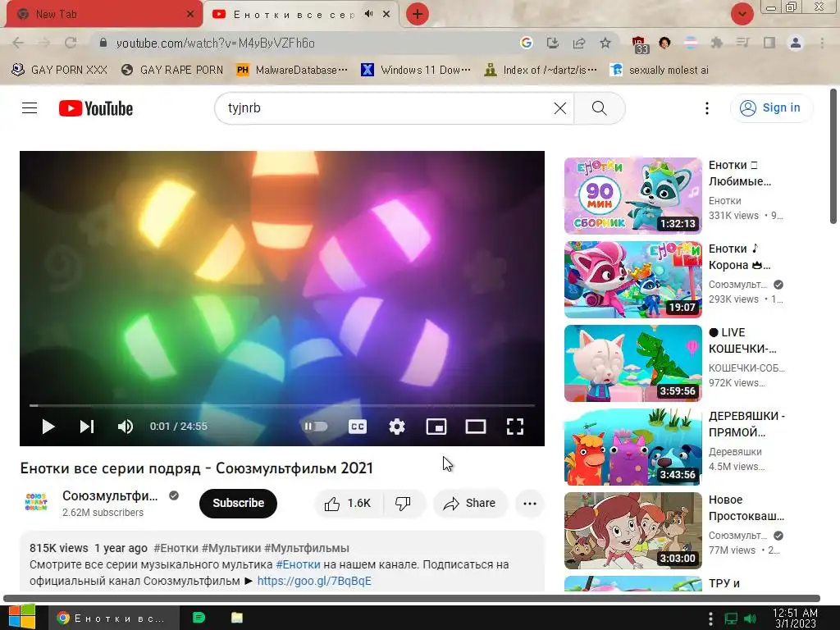The width and height of the screenshot is (840, 630).
Task: Run search with the magnifier button
Action: [x=600, y=108]
